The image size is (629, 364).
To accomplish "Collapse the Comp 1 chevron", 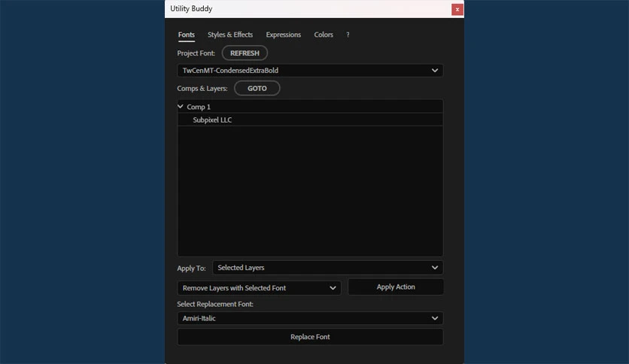I will click(181, 107).
